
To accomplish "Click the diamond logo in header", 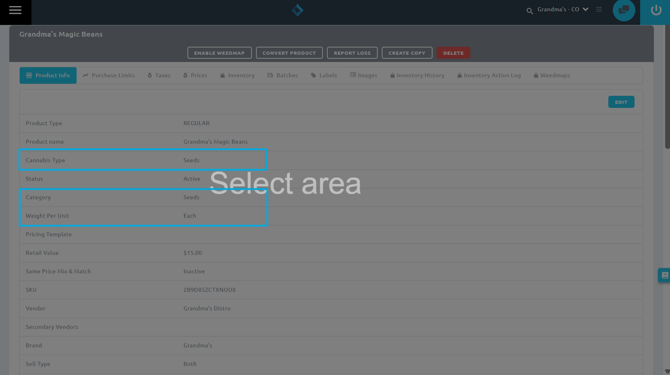I will (297, 10).
